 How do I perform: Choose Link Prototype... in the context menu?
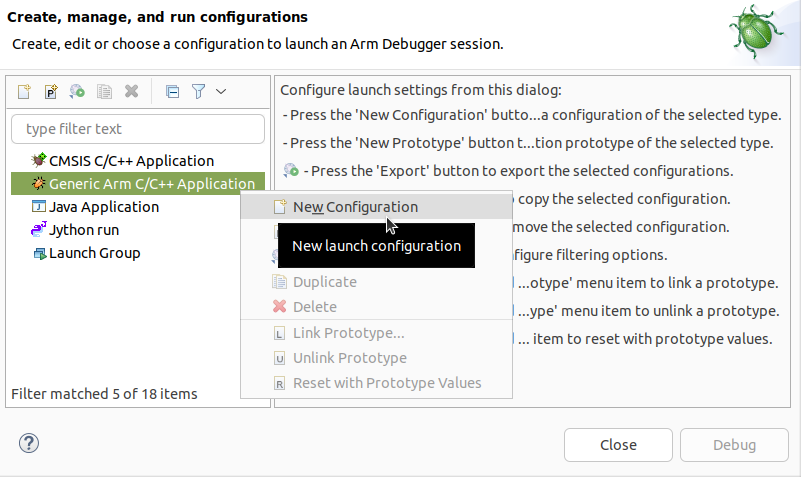pos(348,333)
